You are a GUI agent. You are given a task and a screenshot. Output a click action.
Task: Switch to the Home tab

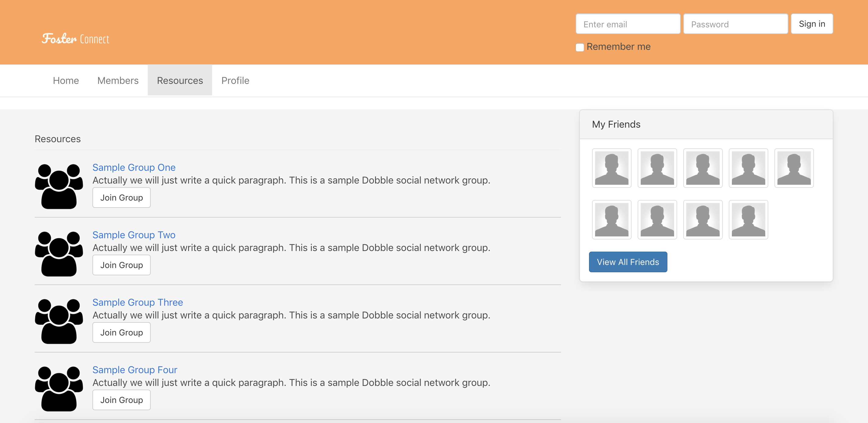pyautogui.click(x=66, y=81)
